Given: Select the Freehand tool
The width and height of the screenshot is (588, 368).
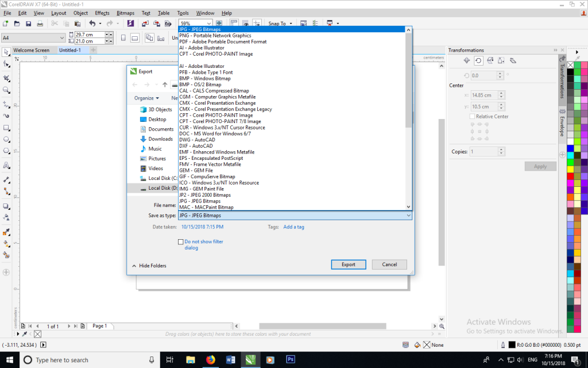Looking at the screenshot, I should [6, 104].
